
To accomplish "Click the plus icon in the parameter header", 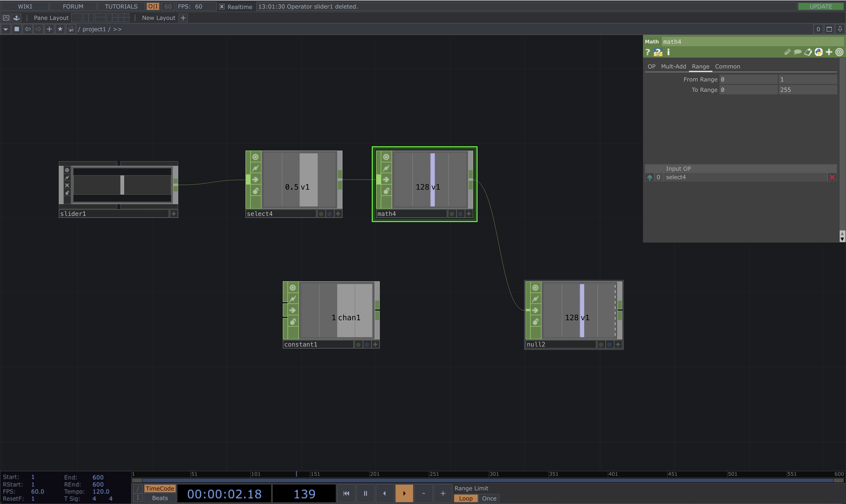I will click(829, 52).
